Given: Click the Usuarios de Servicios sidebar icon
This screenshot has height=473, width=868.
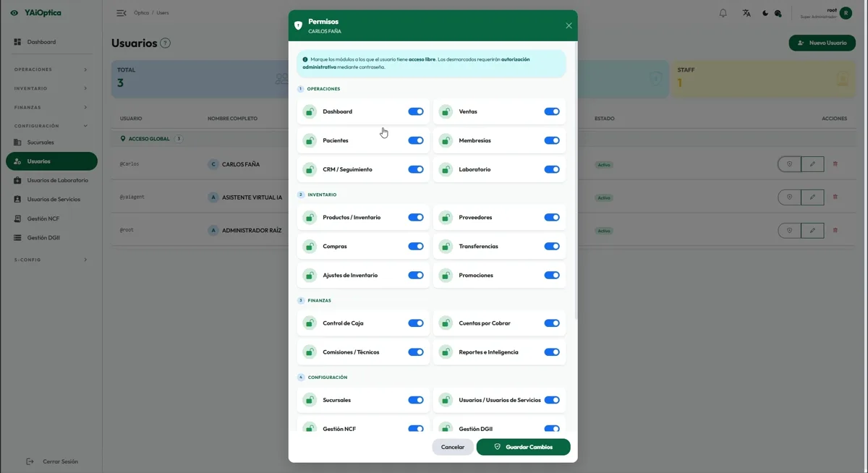Looking at the screenshot, I should point(17,199).
